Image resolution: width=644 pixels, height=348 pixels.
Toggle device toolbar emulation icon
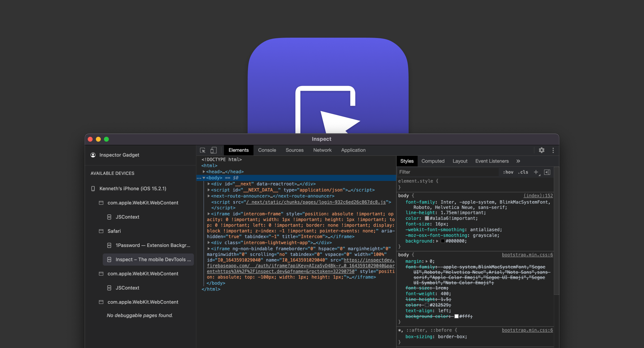point(213,150)
